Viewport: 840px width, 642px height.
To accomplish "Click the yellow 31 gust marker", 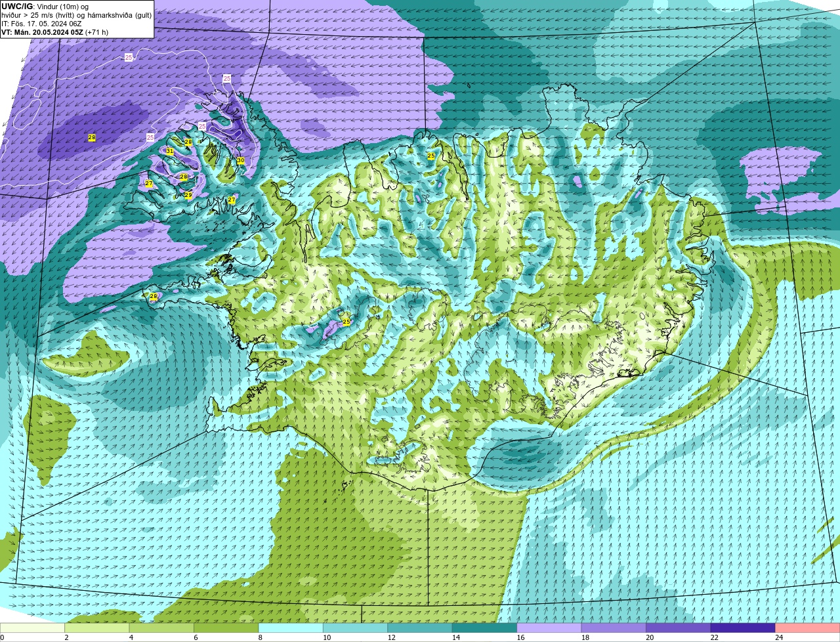I will 169,151.
